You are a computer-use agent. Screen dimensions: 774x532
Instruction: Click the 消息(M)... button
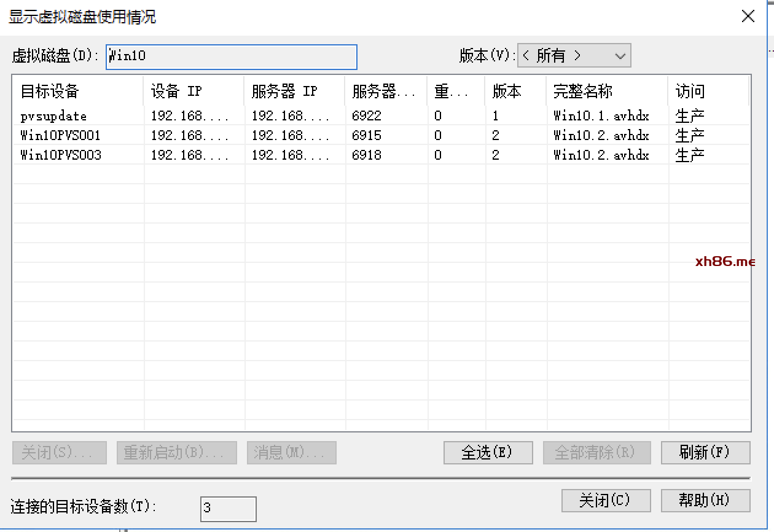click(x=291, y=453)
